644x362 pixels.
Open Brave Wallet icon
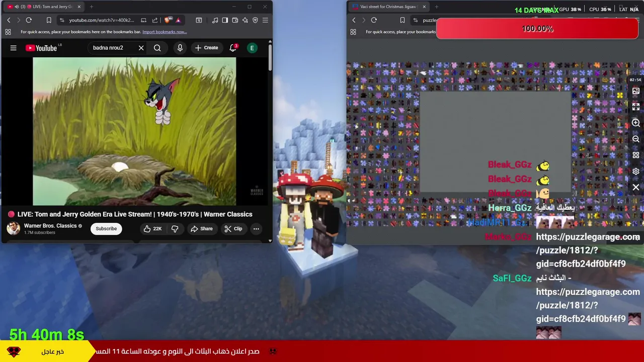click(x=235, y=20)
